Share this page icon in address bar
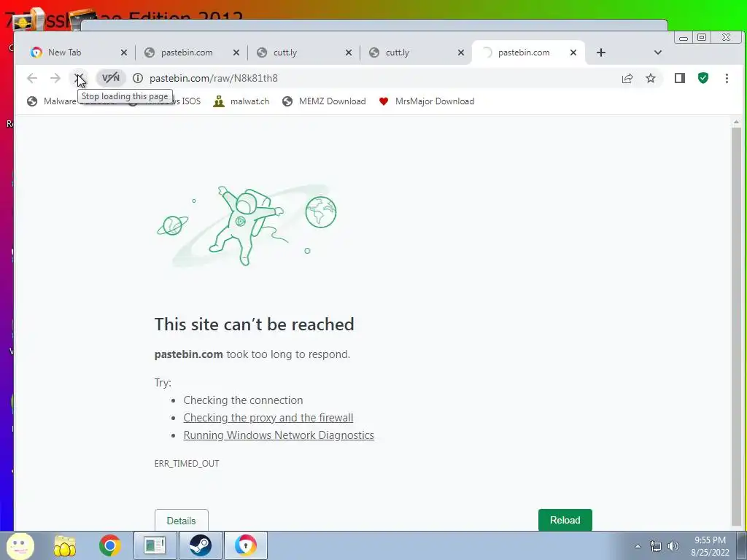The width and height of the screenshot is (747, 560). [x=627, y=78]
